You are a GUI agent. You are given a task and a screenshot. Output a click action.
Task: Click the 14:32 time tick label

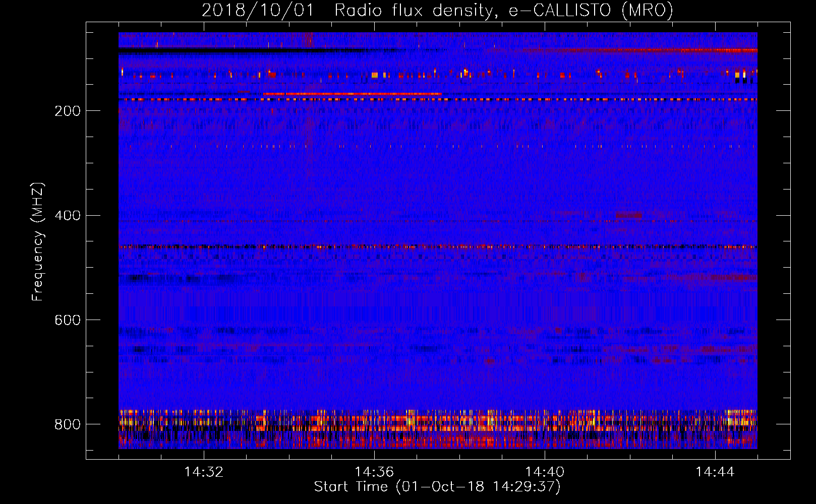point(204,472)
